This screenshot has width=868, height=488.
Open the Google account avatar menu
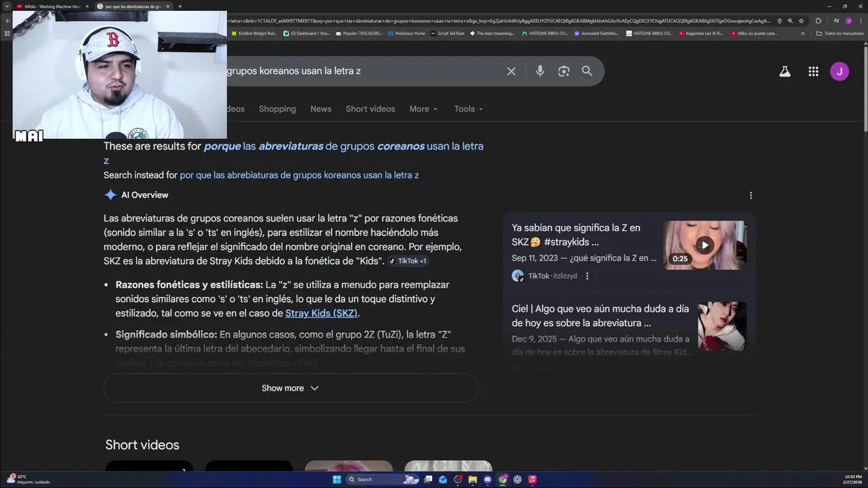[840, 71]
